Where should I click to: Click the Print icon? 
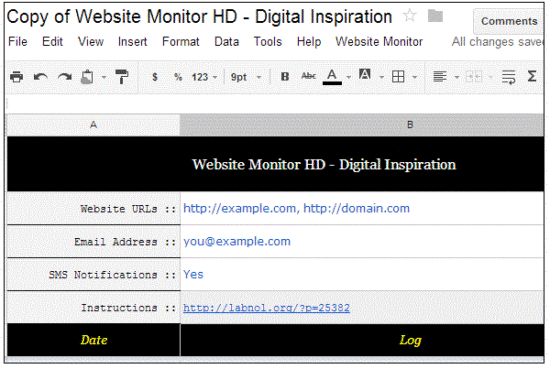coord(16,76)
